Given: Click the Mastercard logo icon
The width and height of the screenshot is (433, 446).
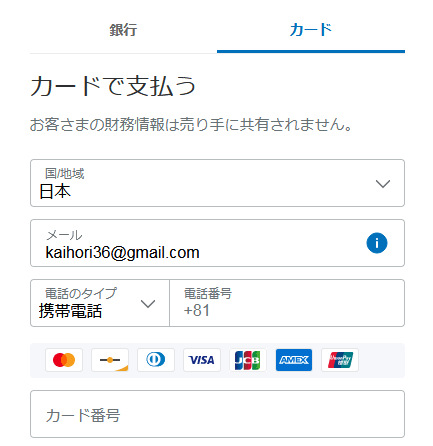Looking at the screenshot, I should coord(64,360).
